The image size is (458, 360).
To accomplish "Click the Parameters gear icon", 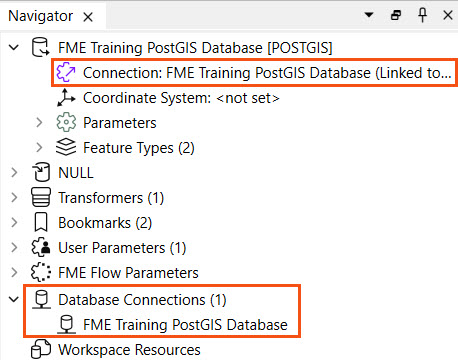I will click(66, 122).
